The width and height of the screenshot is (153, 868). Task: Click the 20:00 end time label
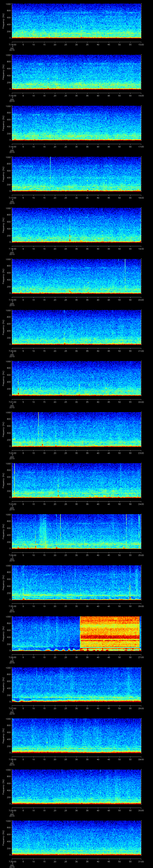click(x=141, y=300)
